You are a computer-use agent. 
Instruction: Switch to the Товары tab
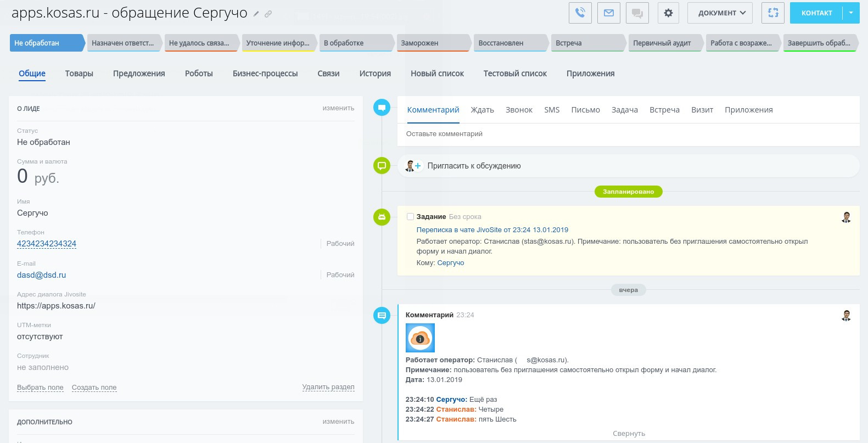79,74
